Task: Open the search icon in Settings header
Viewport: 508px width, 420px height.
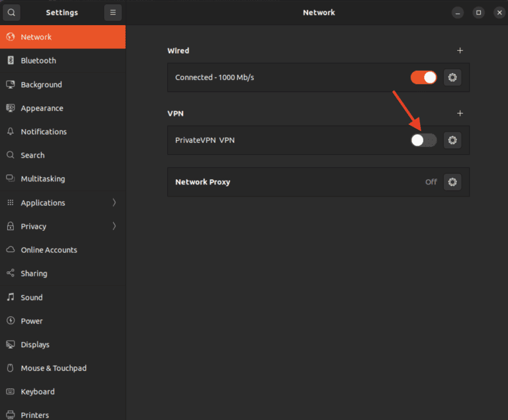Action: [11, 13]
